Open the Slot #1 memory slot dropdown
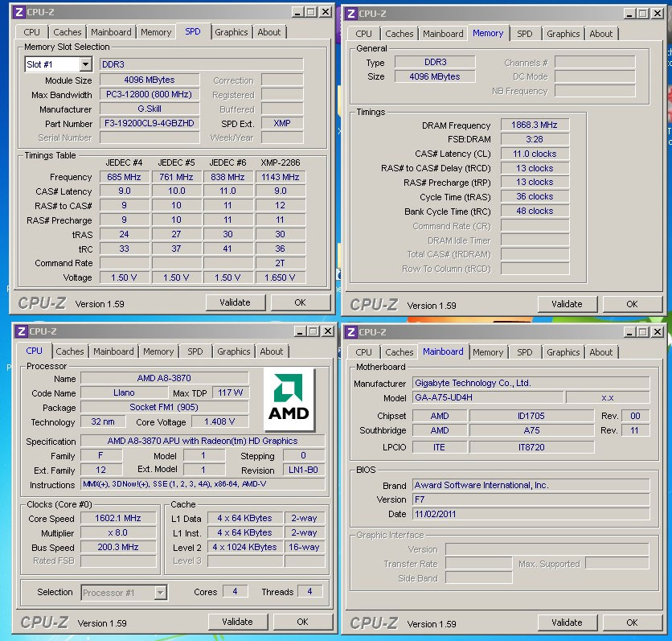Screen dimensions: 672x641 85,64
